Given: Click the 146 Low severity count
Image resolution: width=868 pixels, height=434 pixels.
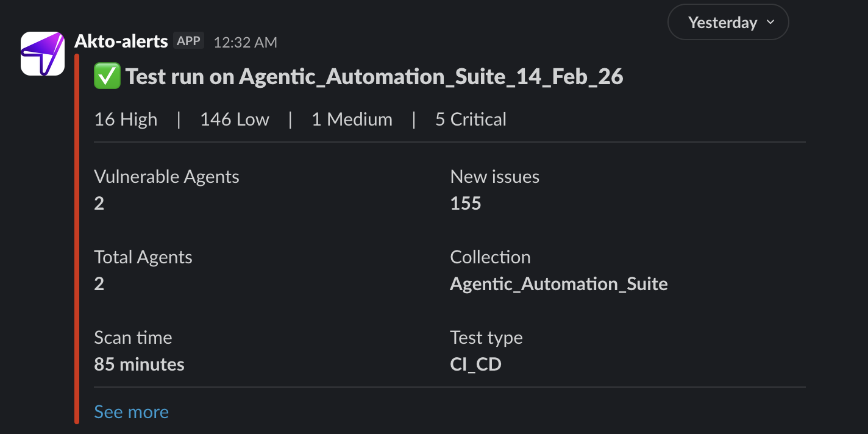Looking at the screenshot, I should pos(234,119).
